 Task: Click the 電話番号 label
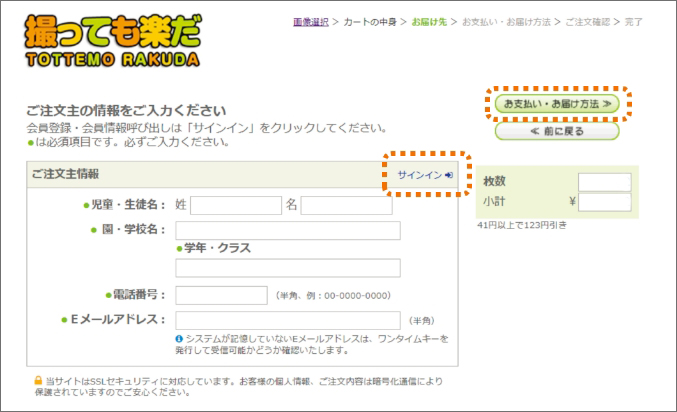click(136, 295)
